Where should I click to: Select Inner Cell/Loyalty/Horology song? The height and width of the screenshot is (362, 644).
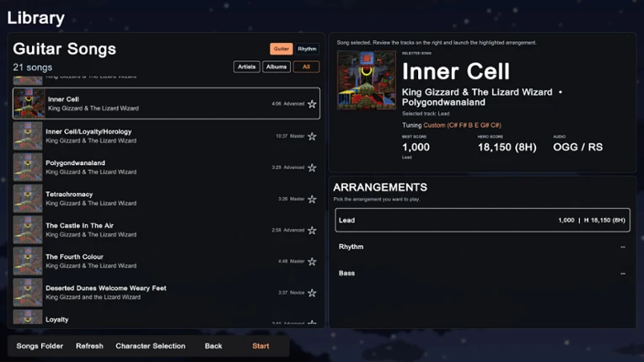(166, 136)
